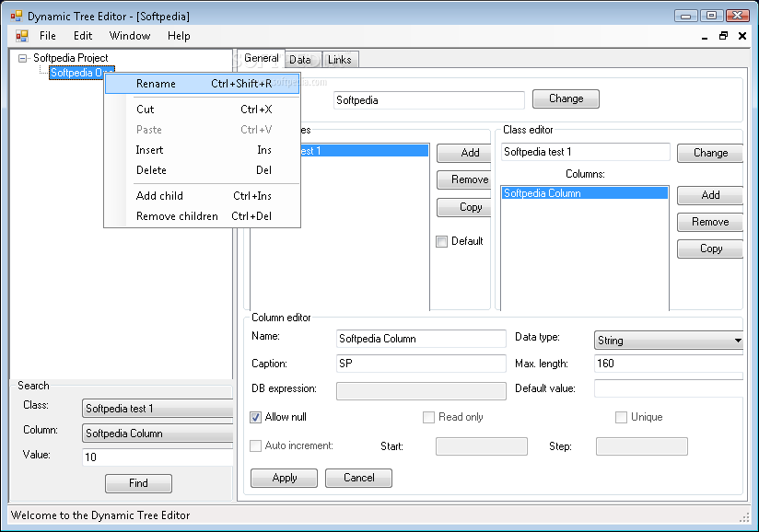Click the Find button
This screenshot has height=532, width=759.
point(138,483)
